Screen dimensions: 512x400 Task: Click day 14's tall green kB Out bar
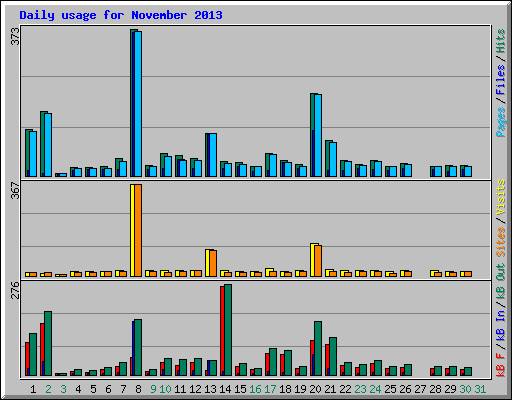point(228,330)
